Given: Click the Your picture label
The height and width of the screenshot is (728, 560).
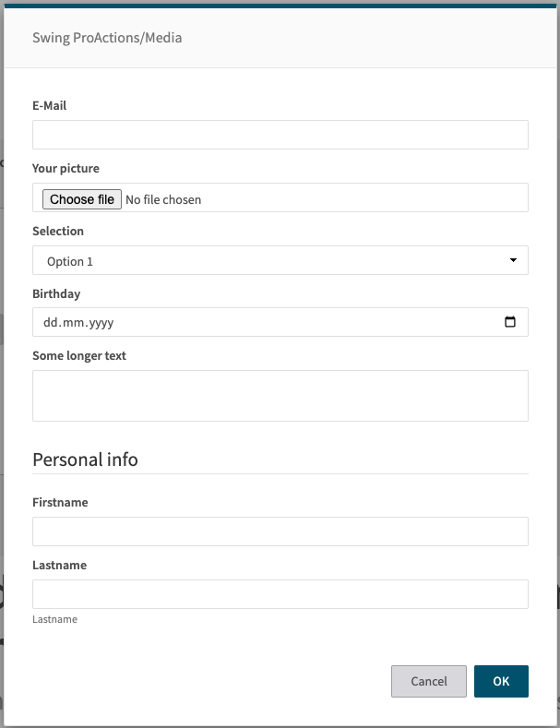Looking at the screenshot, I should click(66, 169).
